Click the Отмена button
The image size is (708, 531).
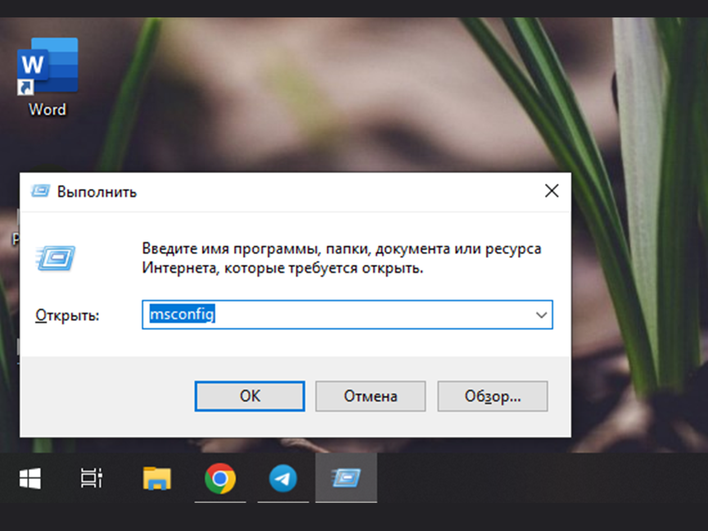coord(370,396)
